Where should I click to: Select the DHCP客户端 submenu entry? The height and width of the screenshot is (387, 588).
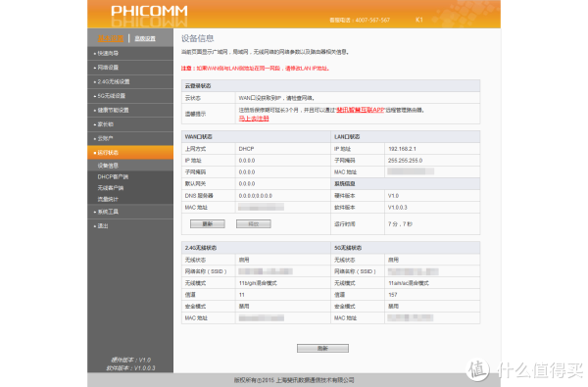pyautogui.click(x=130, y=176)
